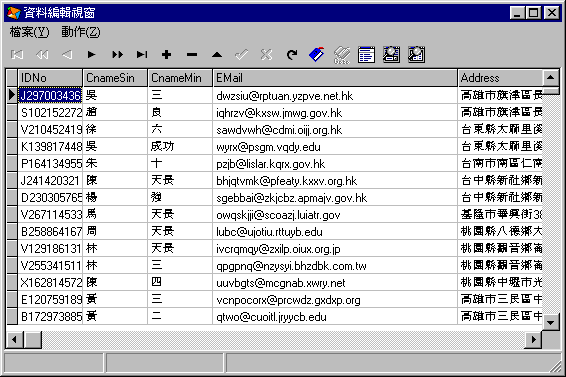
Task: Select email lubc@ujotiu.rttuyb.edu
Action: click(335, 231)
